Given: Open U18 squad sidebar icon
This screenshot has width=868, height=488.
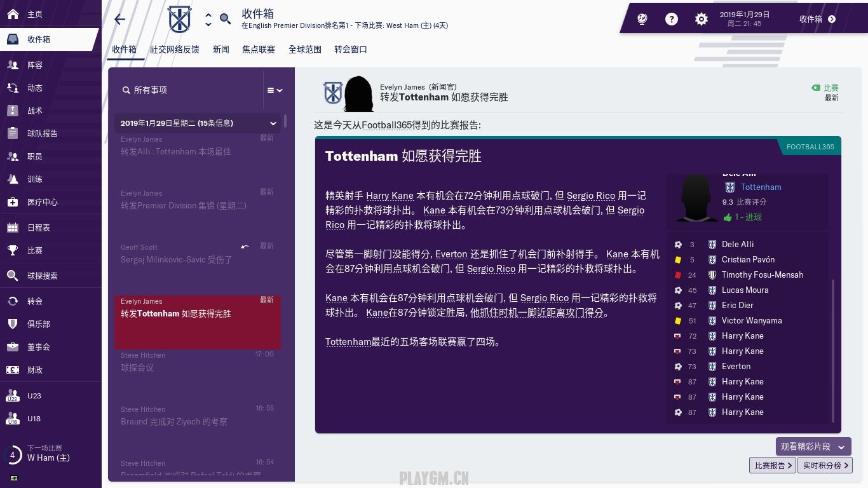Looking at the screenshot, I should point(13,419).
